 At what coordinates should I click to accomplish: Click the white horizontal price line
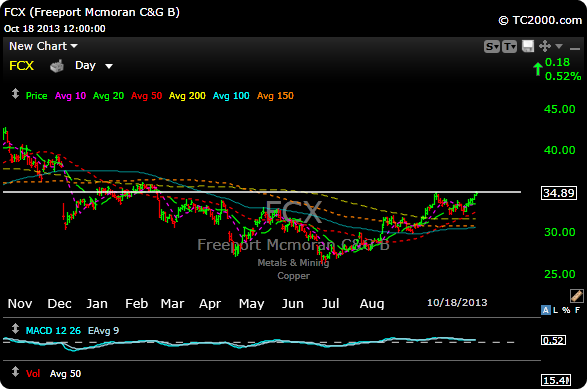coord(262,192)
